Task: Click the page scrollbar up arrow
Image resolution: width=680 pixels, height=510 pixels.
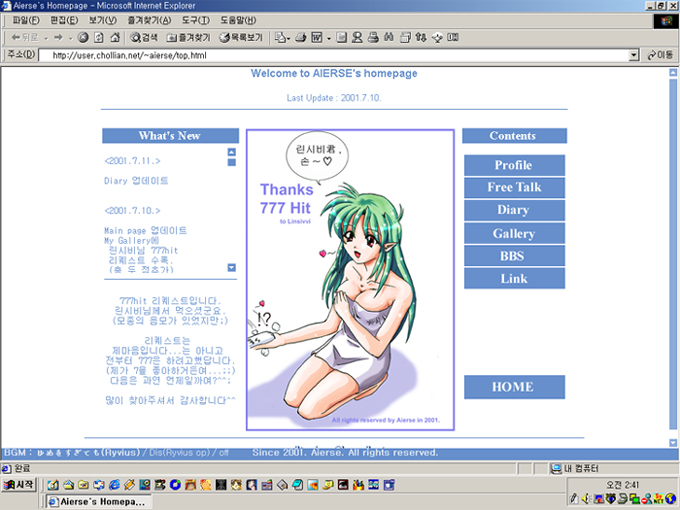Action: click(673, 72)
